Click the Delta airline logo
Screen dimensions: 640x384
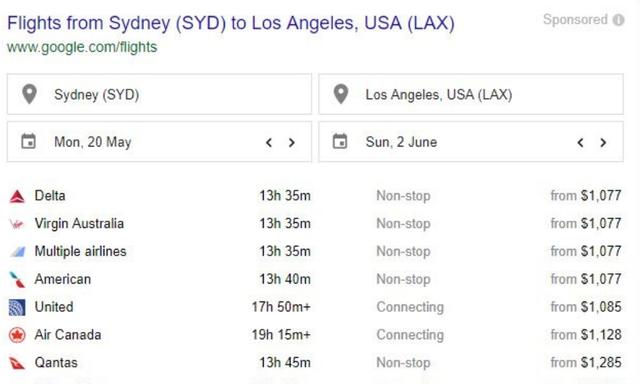pyautogui.click(x=17, y=196)
